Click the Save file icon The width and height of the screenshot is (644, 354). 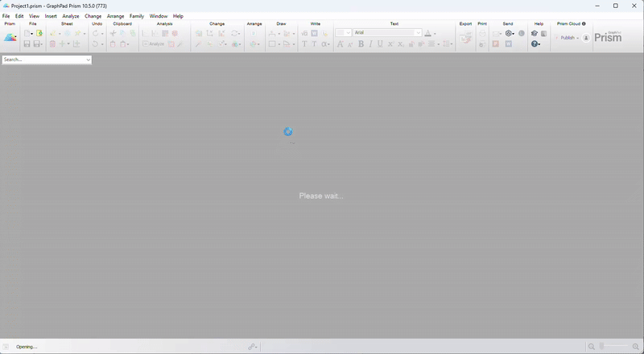(x=27, y=44)
